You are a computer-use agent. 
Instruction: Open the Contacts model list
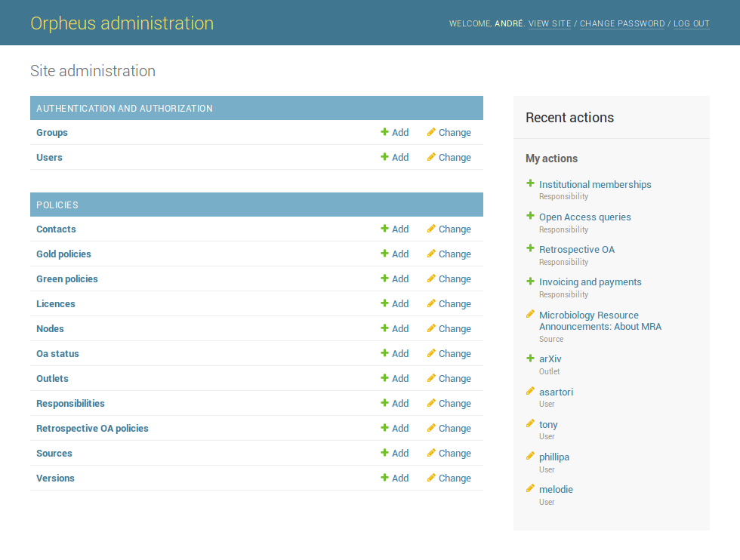(56, 229)
